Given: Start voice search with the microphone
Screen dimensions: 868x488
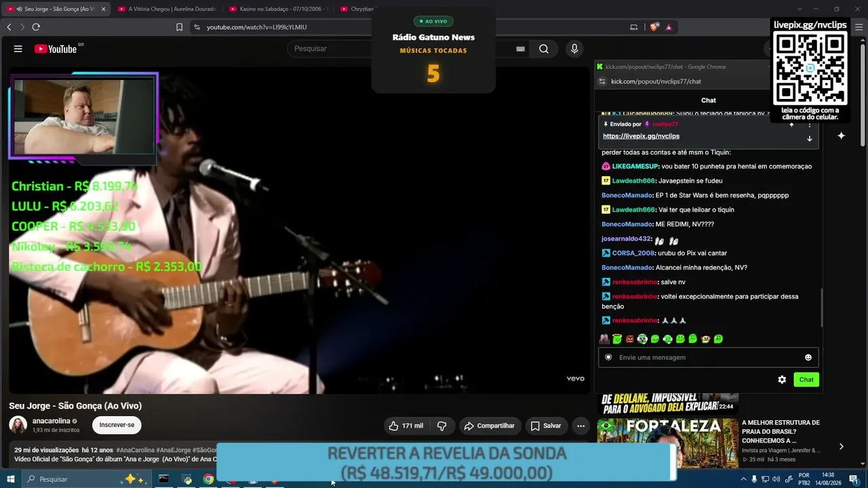Looking at the screenshot, I should (x=574, y=49).
